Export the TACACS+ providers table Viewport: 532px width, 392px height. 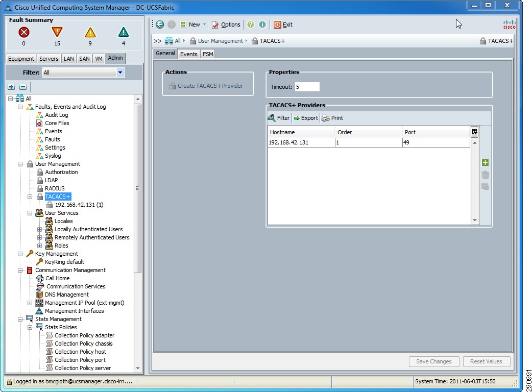pyautogui.click(x=306, y=118)
